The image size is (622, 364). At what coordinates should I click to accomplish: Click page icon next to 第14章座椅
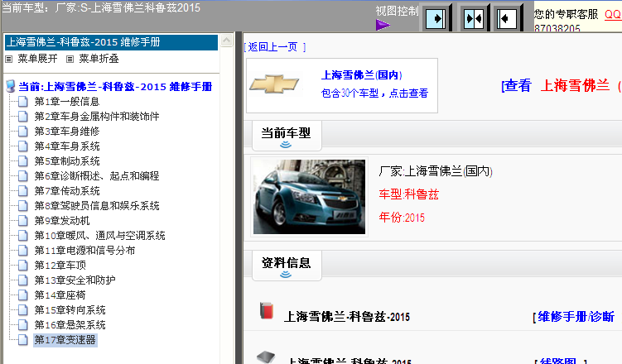[23, 295]
